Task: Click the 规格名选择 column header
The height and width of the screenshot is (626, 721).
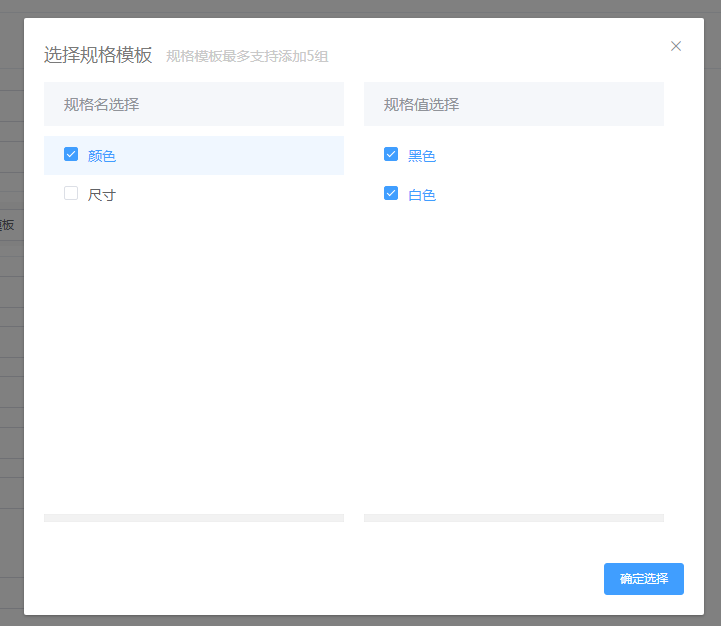Action: tap(194, 104)
